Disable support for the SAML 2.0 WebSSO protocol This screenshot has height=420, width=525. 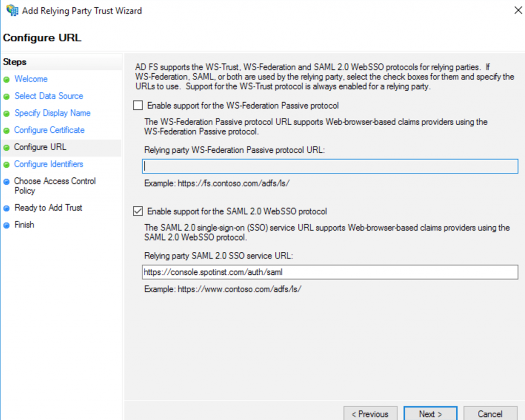pos(137,209)
